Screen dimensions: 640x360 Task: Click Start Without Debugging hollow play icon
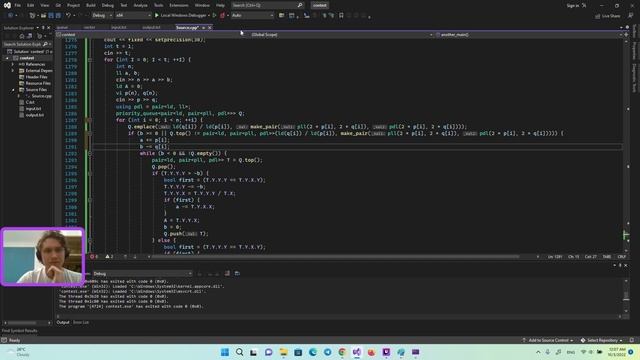[214, 16]
